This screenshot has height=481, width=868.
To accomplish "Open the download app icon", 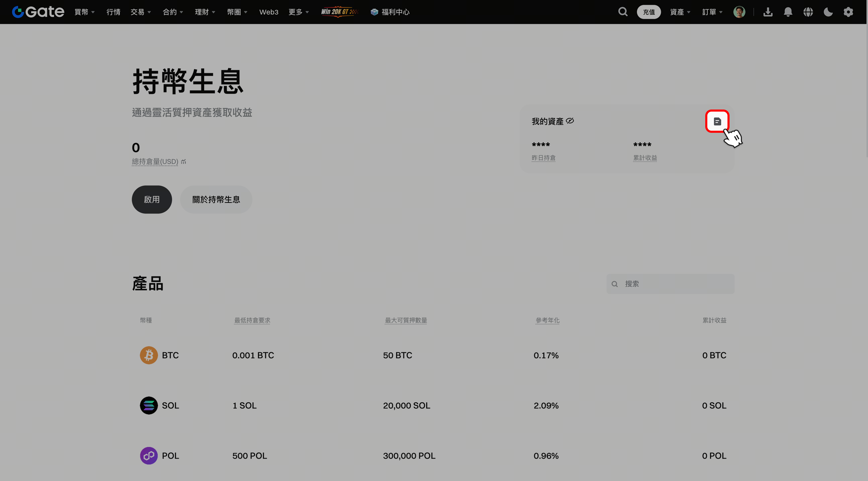I will click(x=768, y=12).
